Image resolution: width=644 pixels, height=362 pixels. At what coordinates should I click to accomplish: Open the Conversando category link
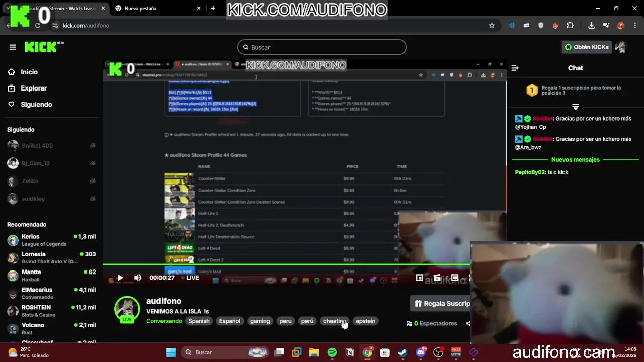click(164, 321)
